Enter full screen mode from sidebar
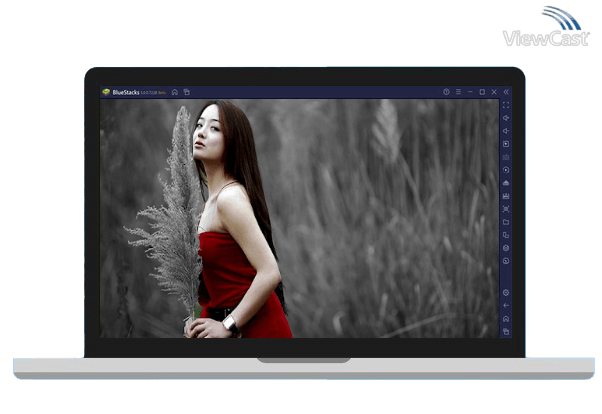602x414 pixels. 506,105
